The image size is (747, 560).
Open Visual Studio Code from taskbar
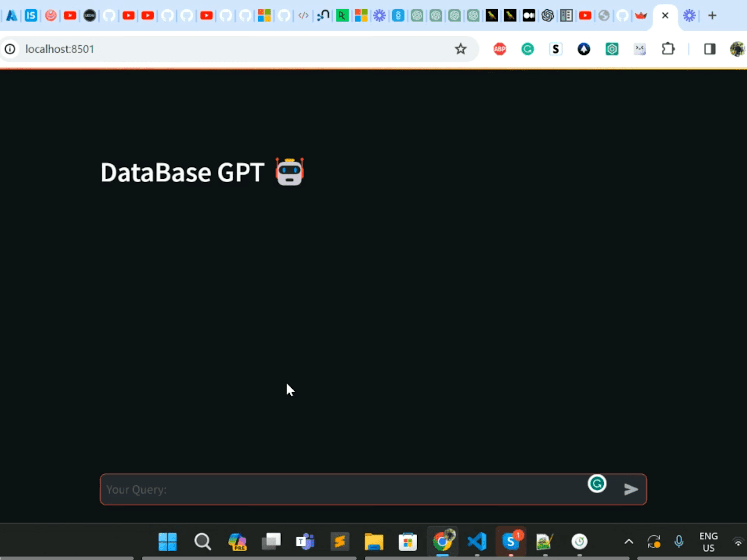tap(477, 541)
